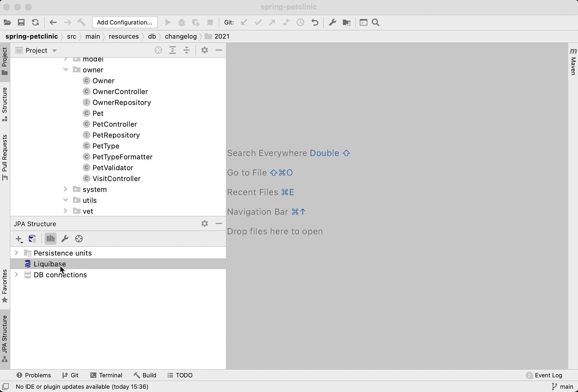Viewport: 578px width, 392px height.
Task: Click the main Git branch widget
Action: (562, 387)
